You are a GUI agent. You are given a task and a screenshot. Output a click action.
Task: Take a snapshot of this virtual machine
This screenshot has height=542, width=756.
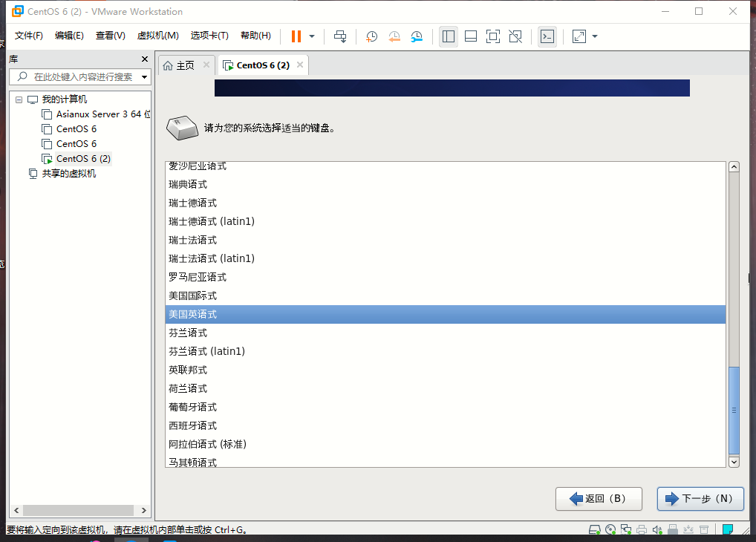click(x=372, y=36)
